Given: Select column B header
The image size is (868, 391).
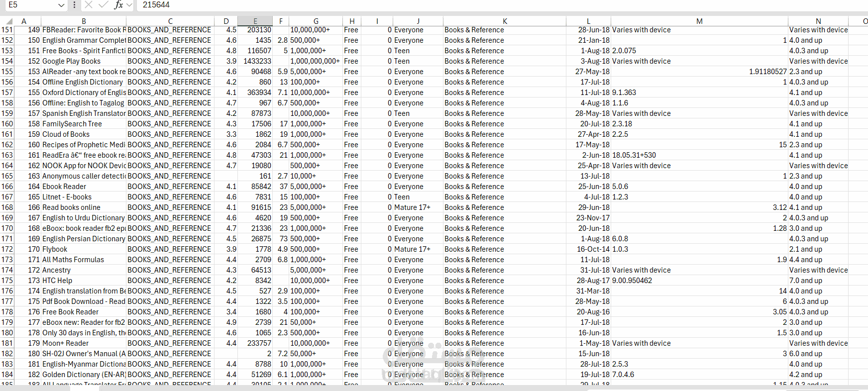Looking at the screenshot, I should coord(84,21).
